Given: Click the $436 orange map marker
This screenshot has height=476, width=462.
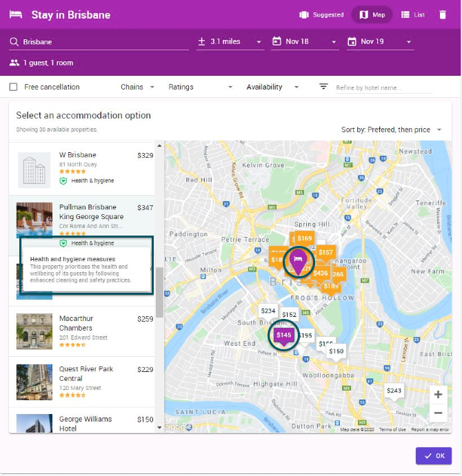Looking at the screenshot, I should click(321, 273).
